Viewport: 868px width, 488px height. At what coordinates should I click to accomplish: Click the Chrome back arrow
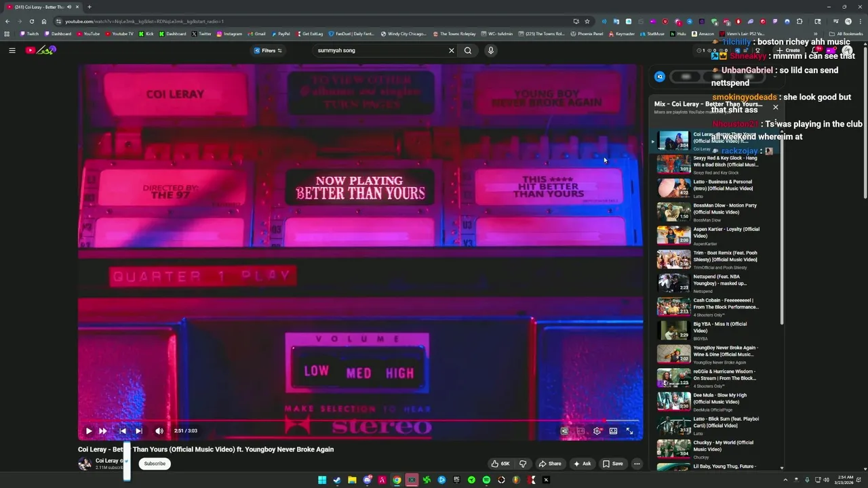pyautogui.click(x=7, y=21)
